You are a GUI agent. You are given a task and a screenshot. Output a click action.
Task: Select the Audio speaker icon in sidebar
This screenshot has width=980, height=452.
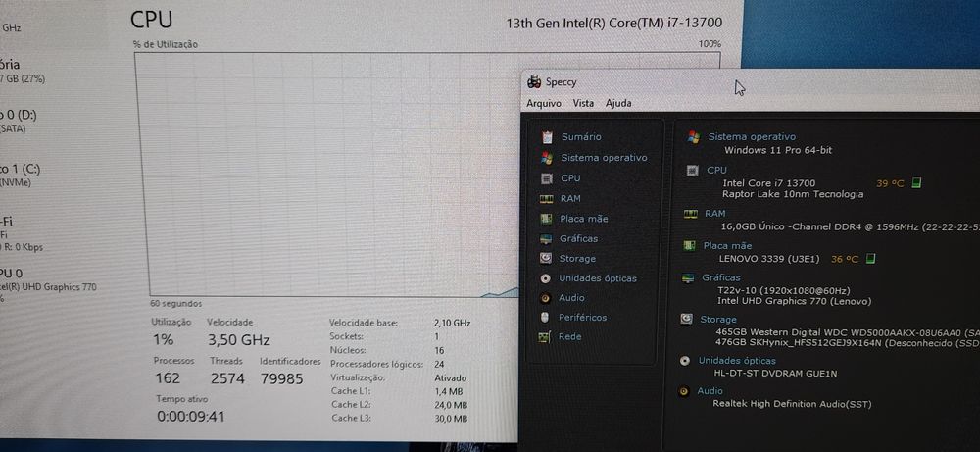click(545, 298)
